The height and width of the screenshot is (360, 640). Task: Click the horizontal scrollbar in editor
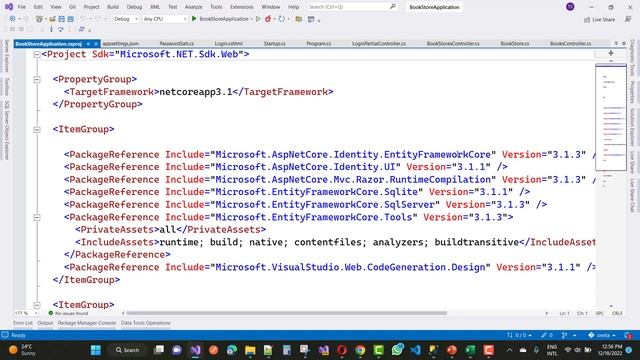pyautogui.click(x=287, y=313)
